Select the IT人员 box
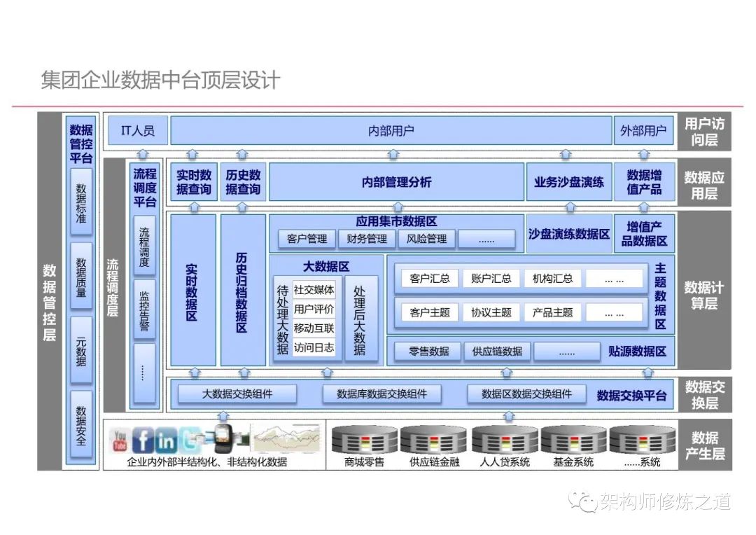The image size is (756, 535). click(138, 131)
